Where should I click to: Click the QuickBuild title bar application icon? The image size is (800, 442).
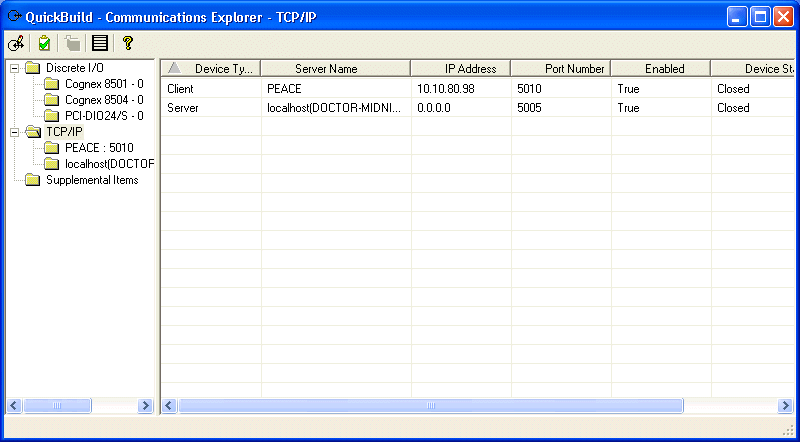(14, 16)
